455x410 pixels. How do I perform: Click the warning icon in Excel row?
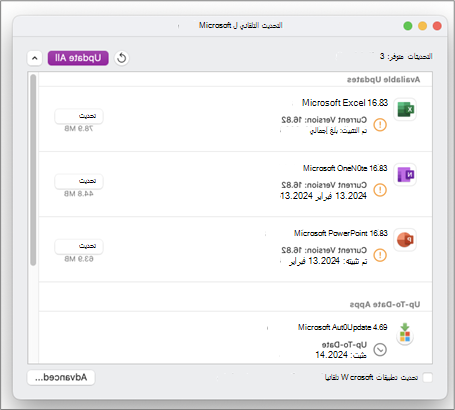[x=380, y=125]
